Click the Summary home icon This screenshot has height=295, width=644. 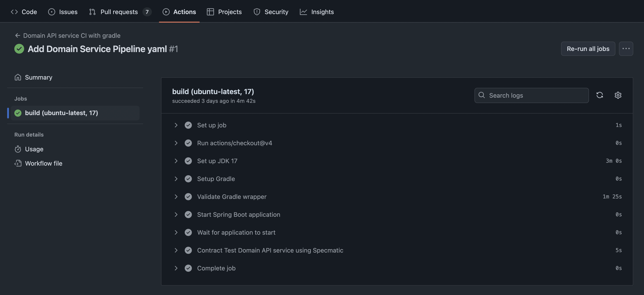pos(18,77)
